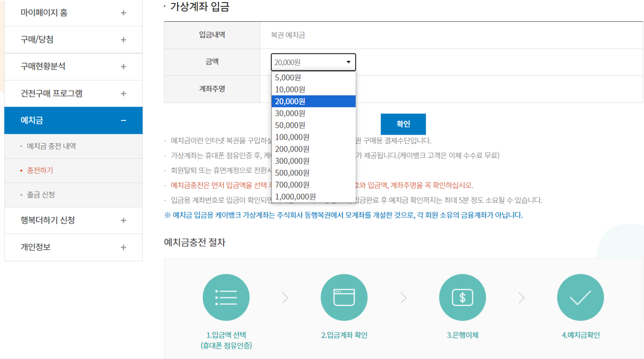644x359 pixels.
Task: Click the 확인 confirm button
Action: click(403, 124)
